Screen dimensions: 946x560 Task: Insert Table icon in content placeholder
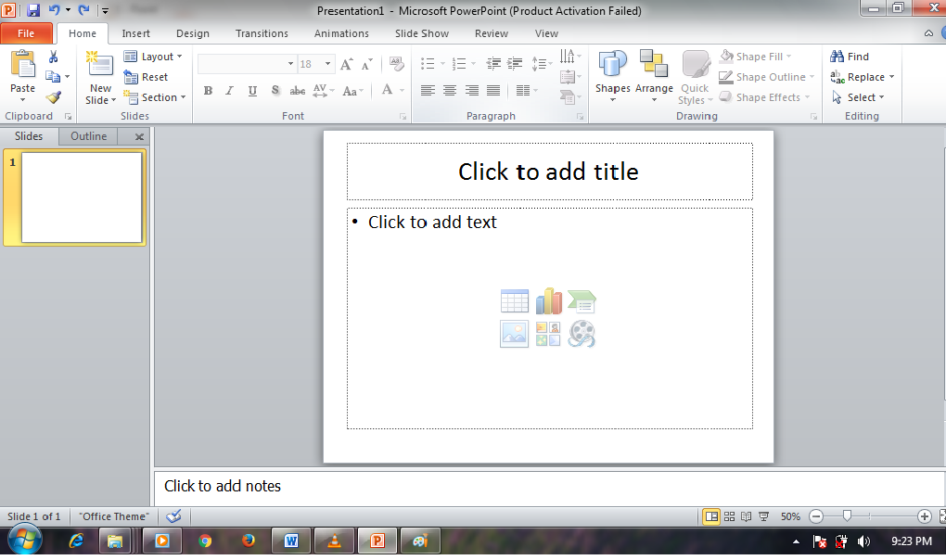point(514,300)
